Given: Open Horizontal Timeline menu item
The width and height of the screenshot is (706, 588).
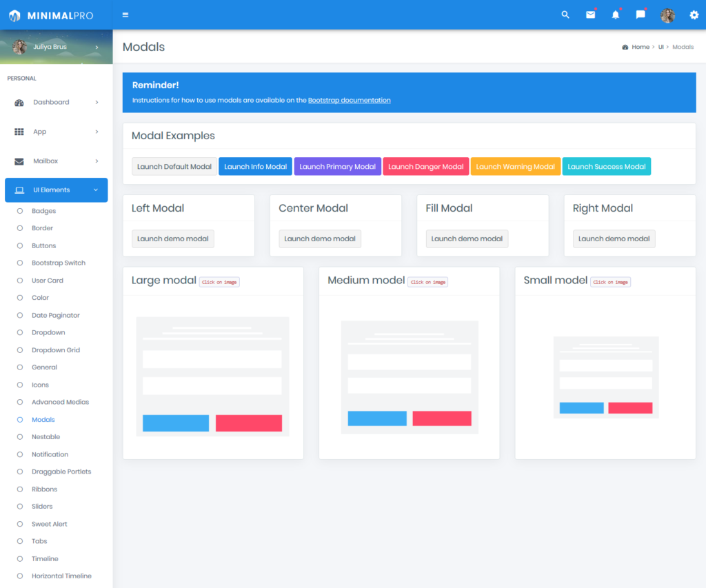Looking at the screenshot, I should [x=61, y=576].
